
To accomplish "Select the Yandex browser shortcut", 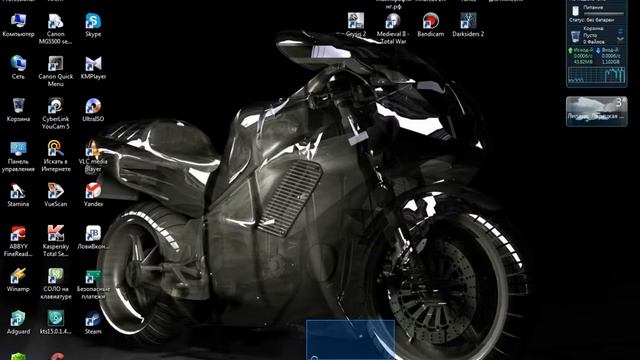I will point(93,195).
